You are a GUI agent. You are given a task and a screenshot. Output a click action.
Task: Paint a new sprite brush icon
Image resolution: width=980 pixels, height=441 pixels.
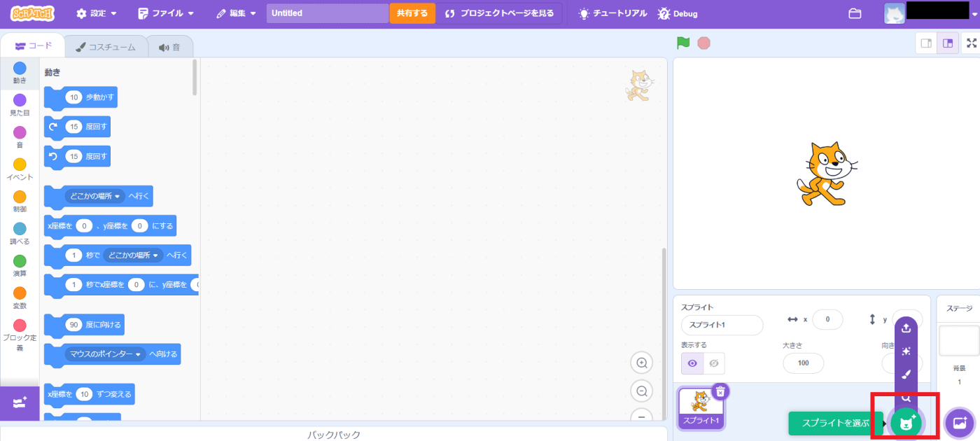click(x=906, y=374)
